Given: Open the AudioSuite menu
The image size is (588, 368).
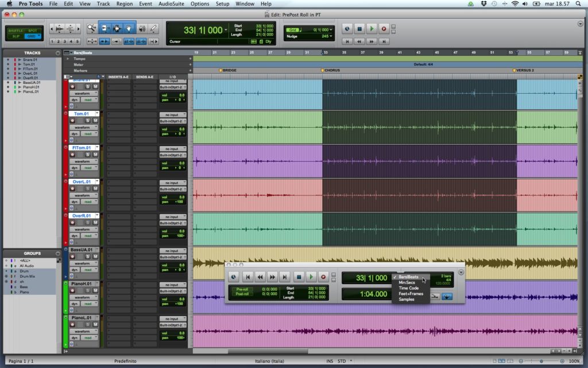Looking at the screenshot, I should pos(171,4).
